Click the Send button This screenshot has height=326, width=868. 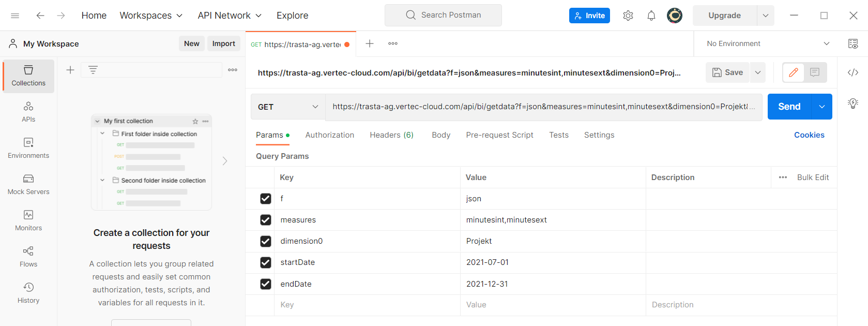click(789, 107)
